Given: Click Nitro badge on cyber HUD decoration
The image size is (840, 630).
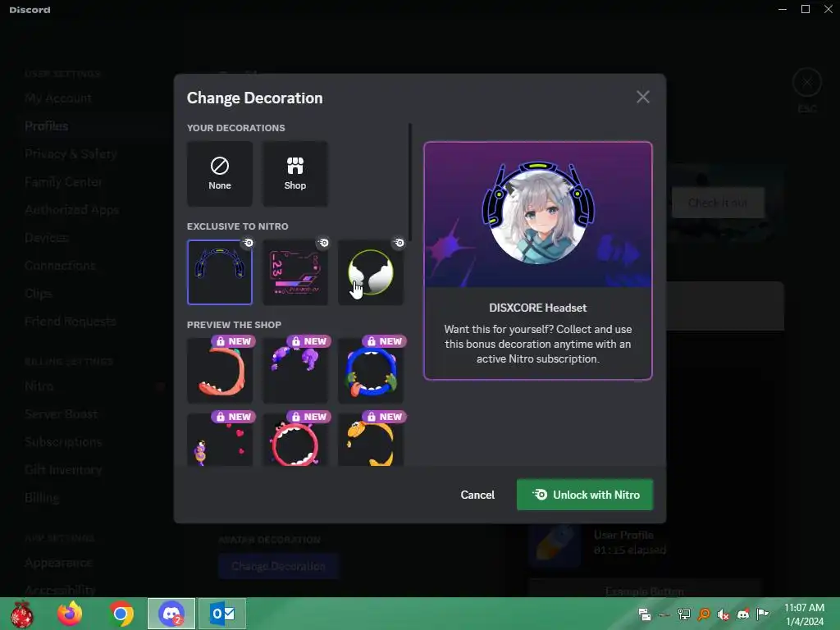Looking at the screenshot, I should pos(323,243).
